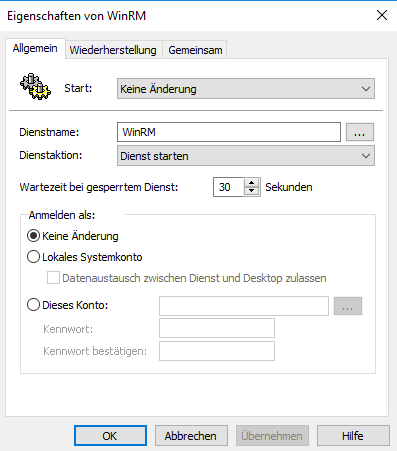This screenshot has height=451, width=397.
Task: Select the Keine Änderung radio button
Action: 33,236
